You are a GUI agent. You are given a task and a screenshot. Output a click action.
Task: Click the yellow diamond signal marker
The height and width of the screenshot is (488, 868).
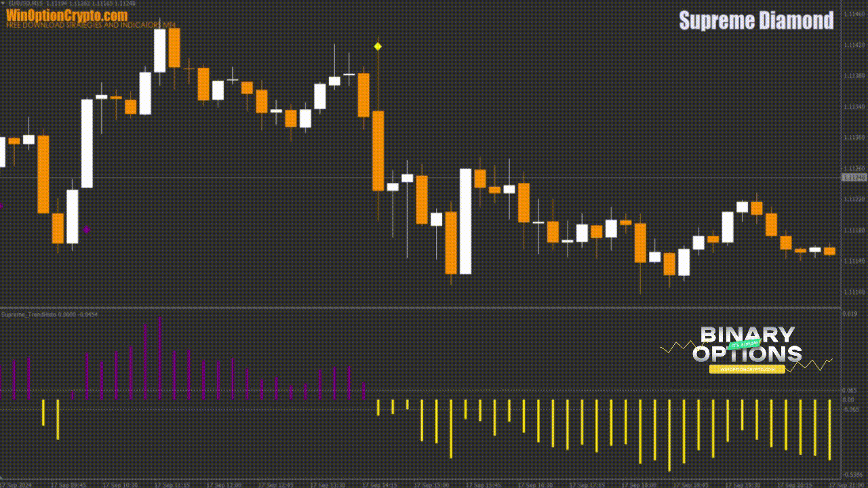(378, 46)
